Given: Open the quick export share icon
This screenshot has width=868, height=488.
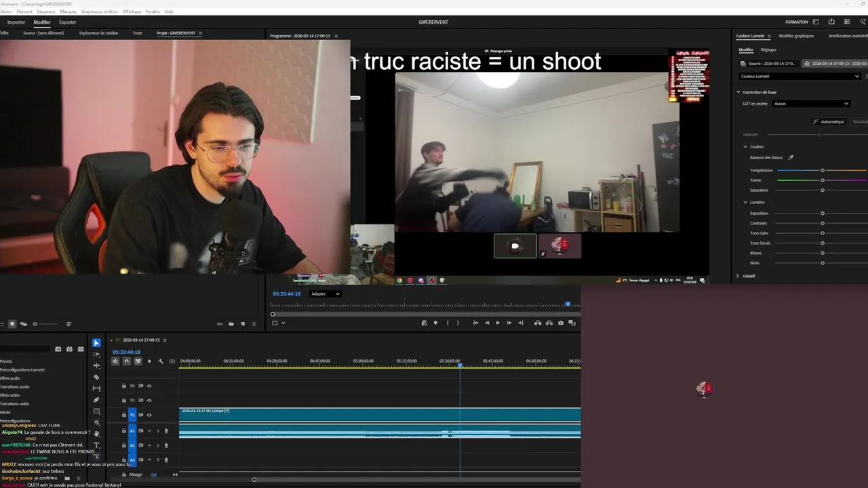Looking at the screenshot, I should pos(831,22).
